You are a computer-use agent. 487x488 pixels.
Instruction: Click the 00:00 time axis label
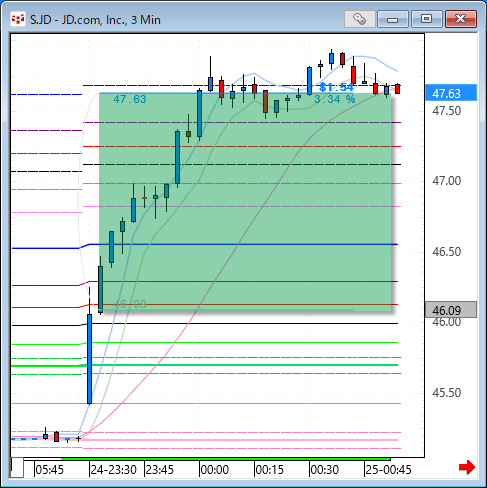click(215, 470)
